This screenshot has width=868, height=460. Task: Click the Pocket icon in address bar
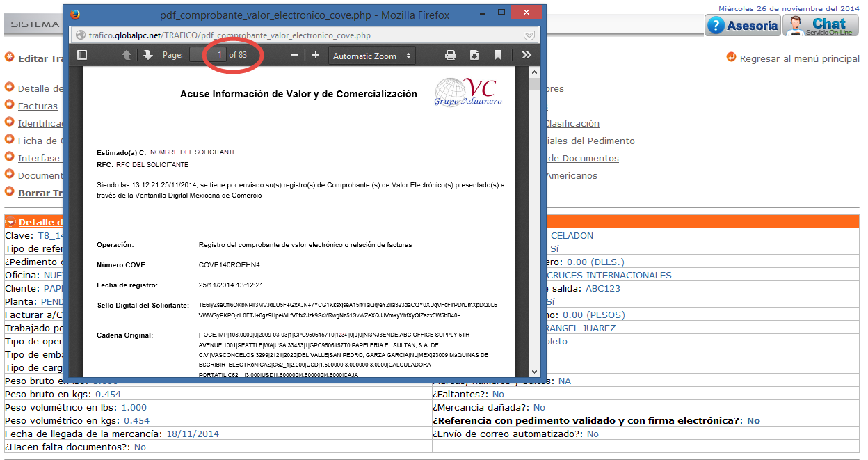click(x=529, y=35)
